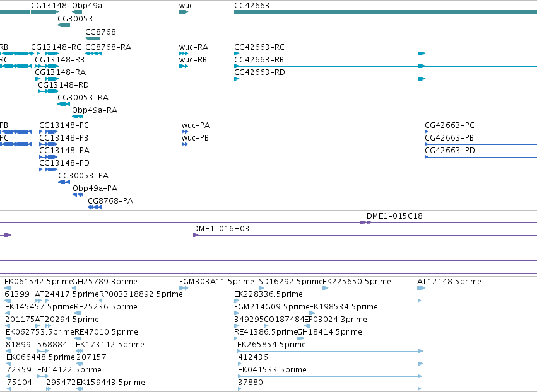Click protein CG13148-PD

coord(64,163)
